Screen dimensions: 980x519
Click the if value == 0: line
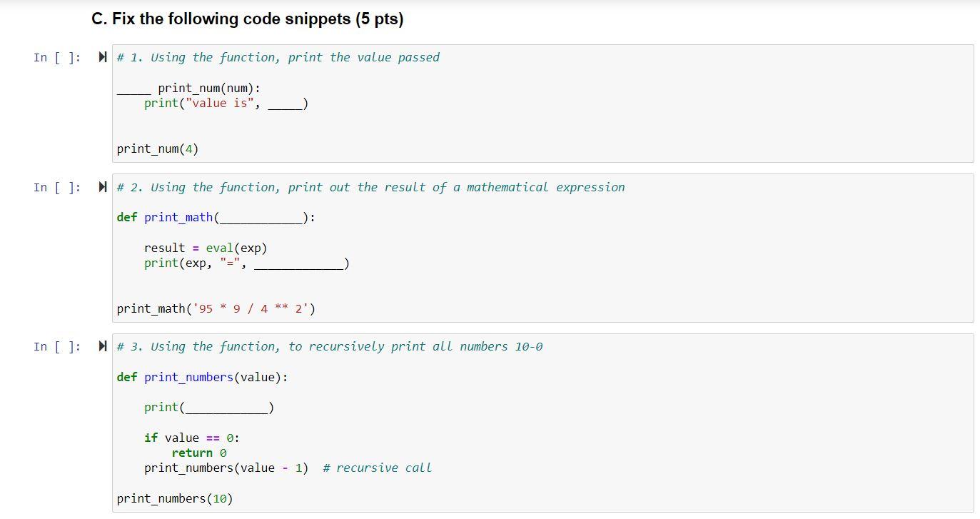(x=192, y=438)
